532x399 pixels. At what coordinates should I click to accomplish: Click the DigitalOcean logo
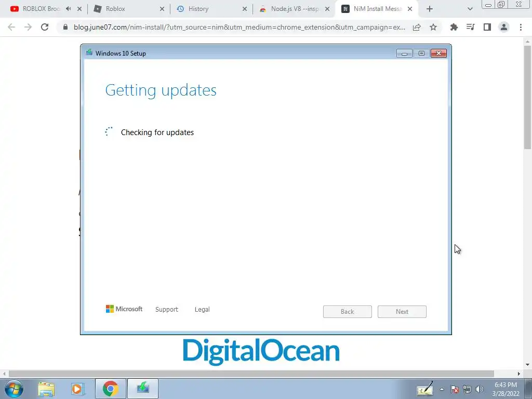(261, 352)
